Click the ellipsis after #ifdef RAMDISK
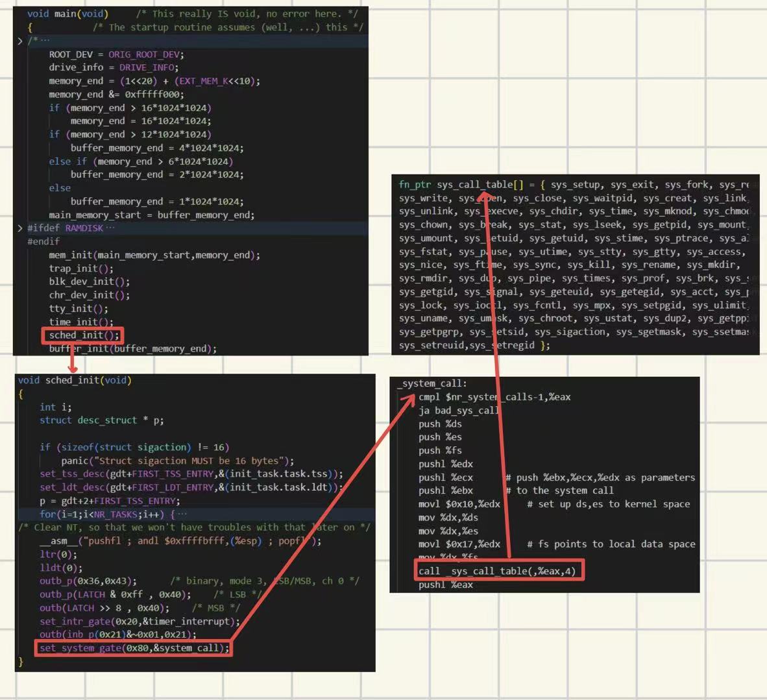The width and height of the screenshot is (767, 700). (110, 228)
